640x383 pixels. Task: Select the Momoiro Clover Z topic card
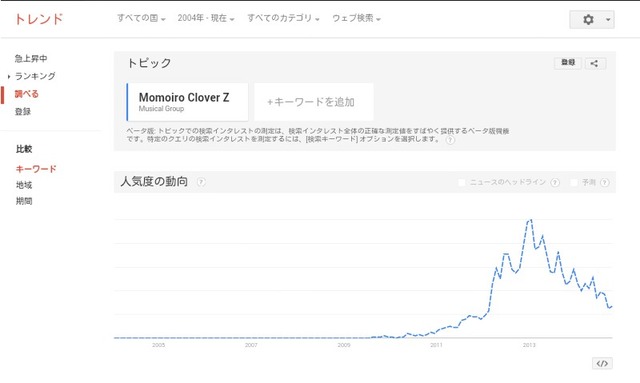(187, 102)
